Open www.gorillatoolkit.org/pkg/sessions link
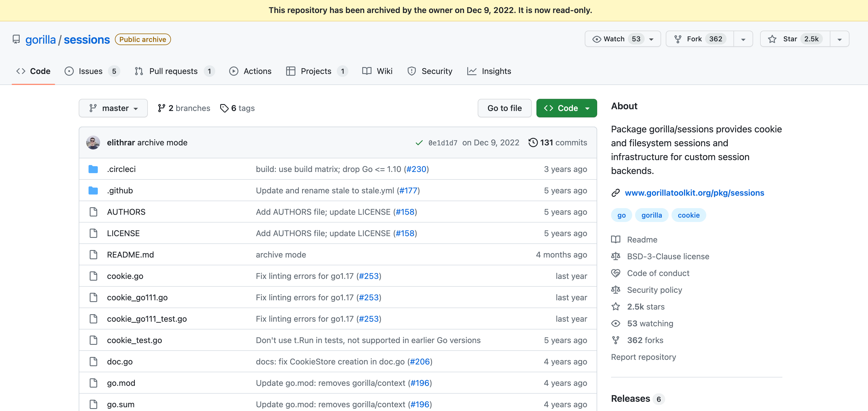The image size is (868, 411). [x=694, y=193]
